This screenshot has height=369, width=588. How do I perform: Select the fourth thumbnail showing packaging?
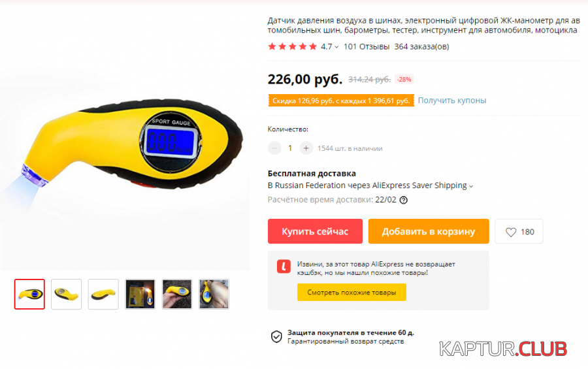tap(140, 295)
